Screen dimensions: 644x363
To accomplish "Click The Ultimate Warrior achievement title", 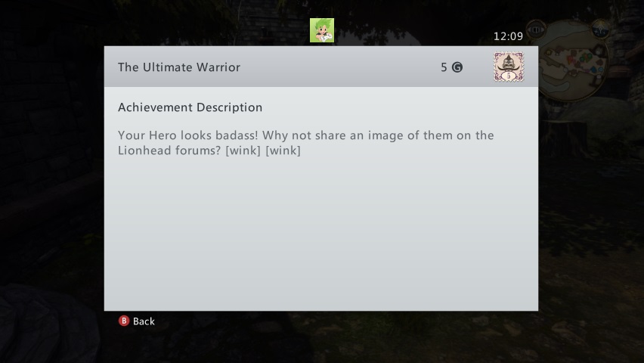I will pyautogui.click(x=179, y=67).
